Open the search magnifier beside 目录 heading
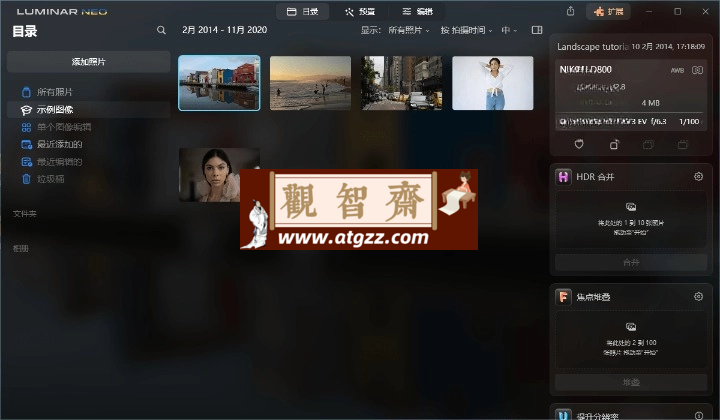720x420 pixels. (161, 30)
